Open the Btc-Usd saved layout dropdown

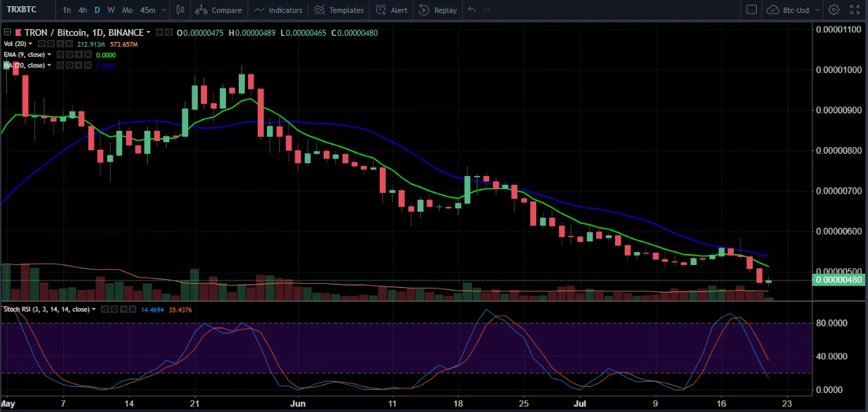(818, 9)
